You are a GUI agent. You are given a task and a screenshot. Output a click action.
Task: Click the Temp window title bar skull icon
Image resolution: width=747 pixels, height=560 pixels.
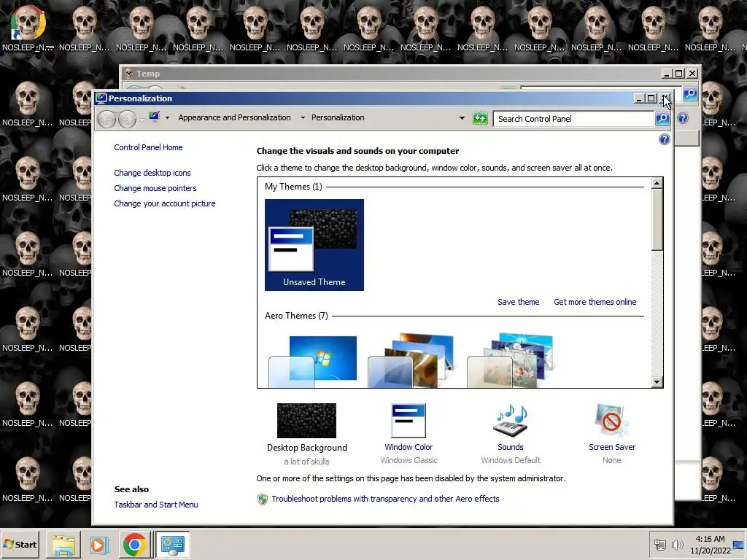(x=128, y=74)
